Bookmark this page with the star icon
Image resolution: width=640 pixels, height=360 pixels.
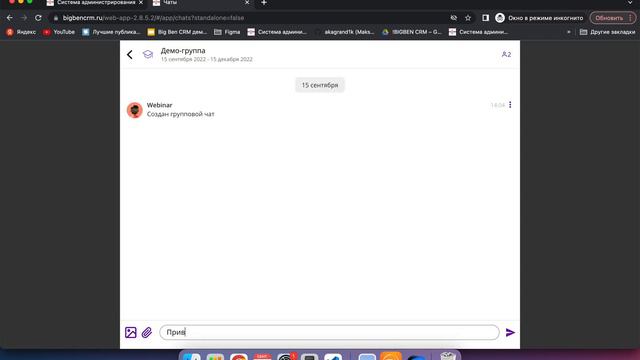pyautogui.click(x=468, y=18)
